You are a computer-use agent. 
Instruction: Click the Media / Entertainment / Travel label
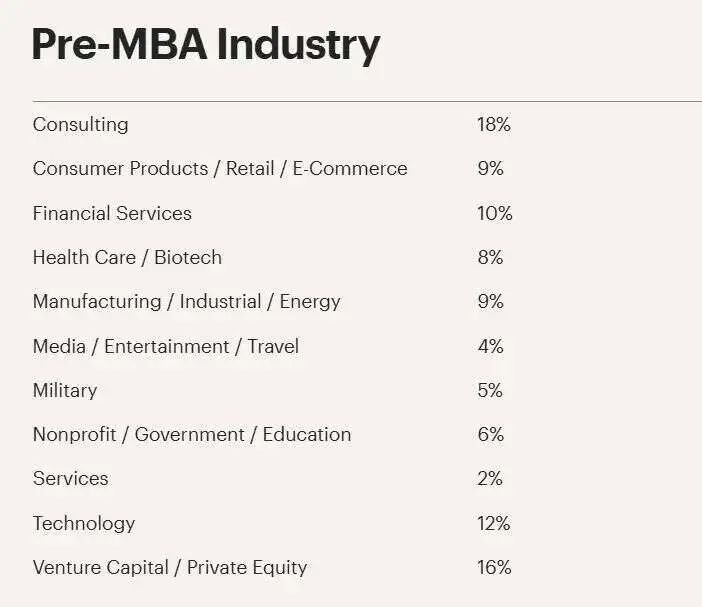(x=166, y=346)
